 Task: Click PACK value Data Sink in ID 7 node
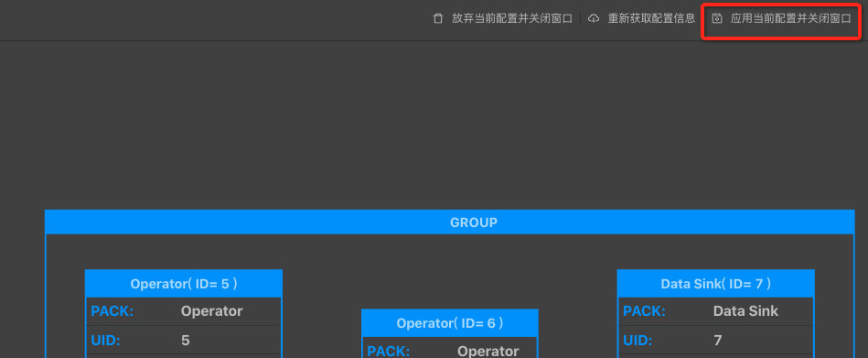pos(745,311)
